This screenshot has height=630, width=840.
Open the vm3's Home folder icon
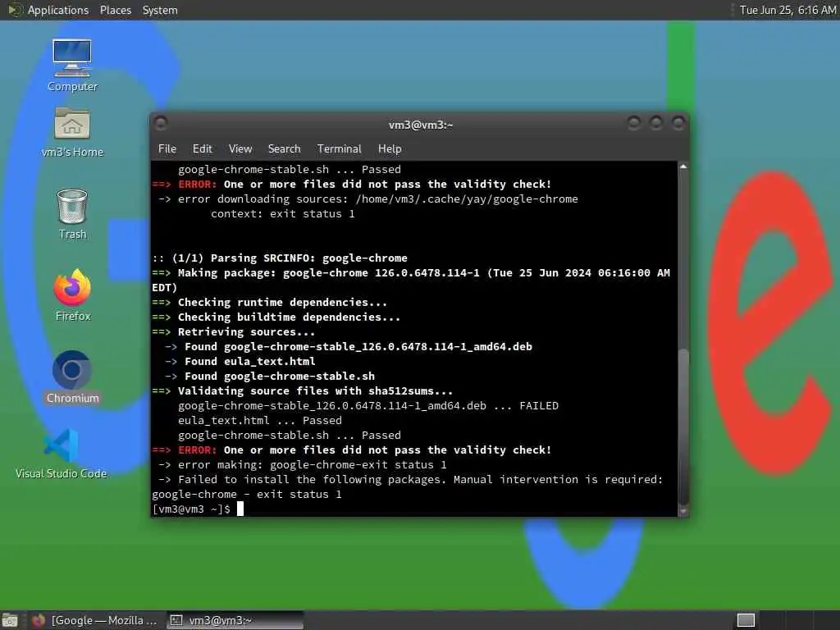(x=72, y=132)
